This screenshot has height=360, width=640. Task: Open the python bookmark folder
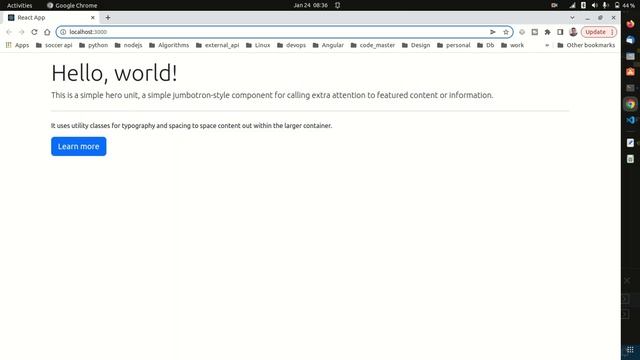(x=93, y=45)
